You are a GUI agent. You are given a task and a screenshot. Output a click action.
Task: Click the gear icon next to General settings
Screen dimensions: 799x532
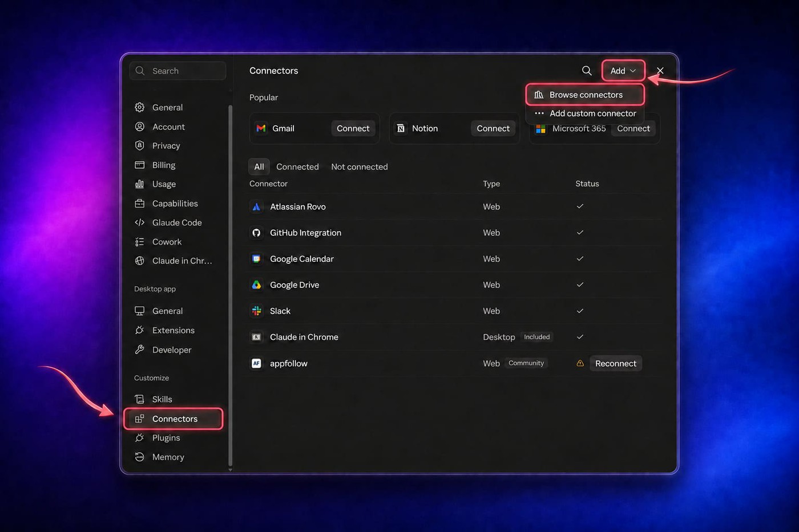(139, 107)
